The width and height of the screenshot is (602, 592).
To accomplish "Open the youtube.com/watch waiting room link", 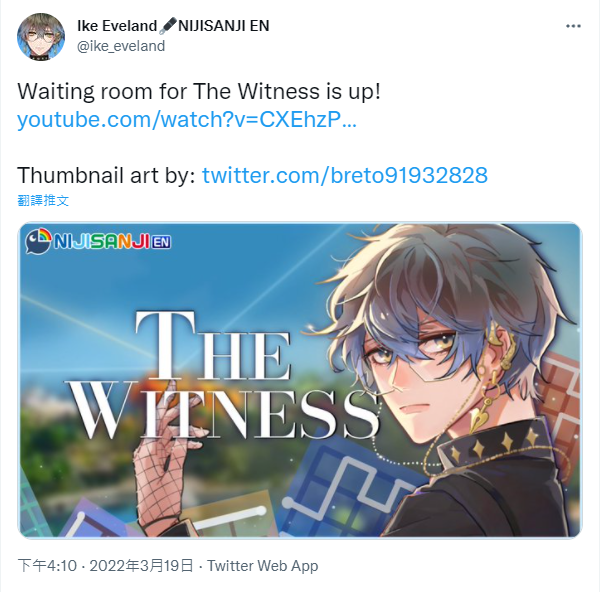I will tap(187, 119).
